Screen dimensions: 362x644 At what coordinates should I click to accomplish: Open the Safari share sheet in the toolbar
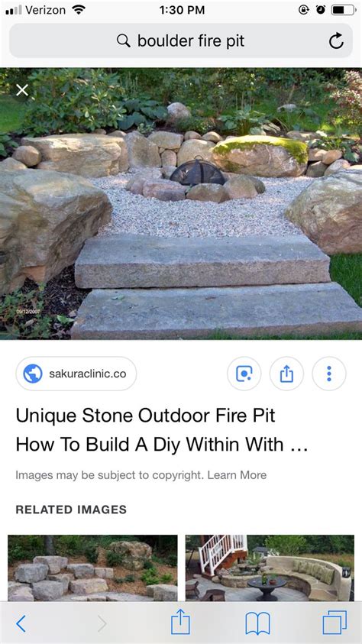(180, 622)
